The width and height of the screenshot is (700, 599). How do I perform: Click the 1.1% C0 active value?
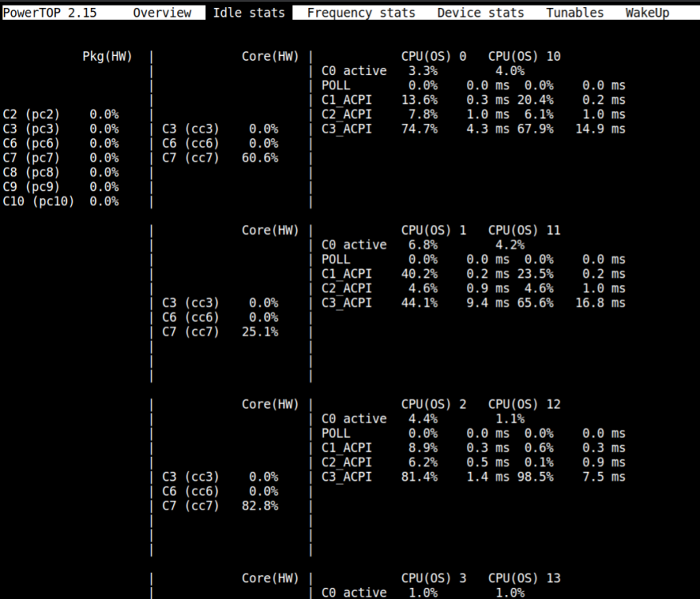pyautogui.click(x=510, y=419)
